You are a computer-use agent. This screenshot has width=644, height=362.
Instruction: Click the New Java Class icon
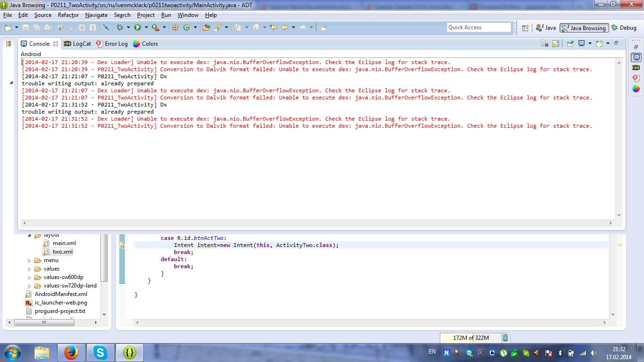[187, 27]
